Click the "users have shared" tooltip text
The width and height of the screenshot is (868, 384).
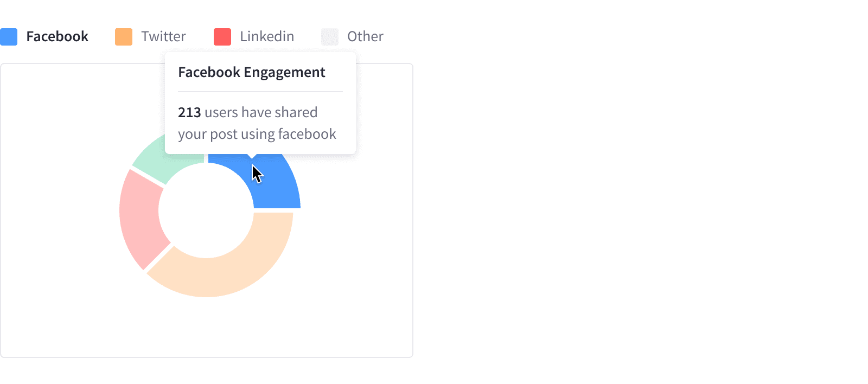[x=261, y=113]
